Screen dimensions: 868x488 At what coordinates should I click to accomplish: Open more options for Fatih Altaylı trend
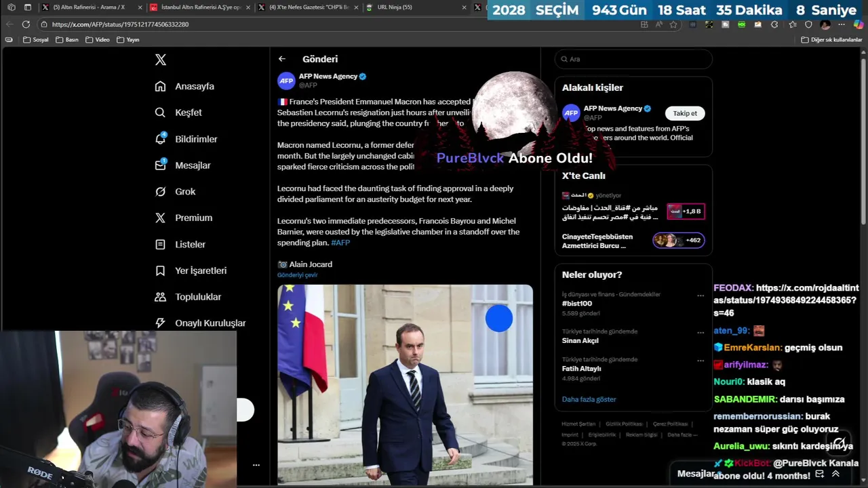pos(701,361)
